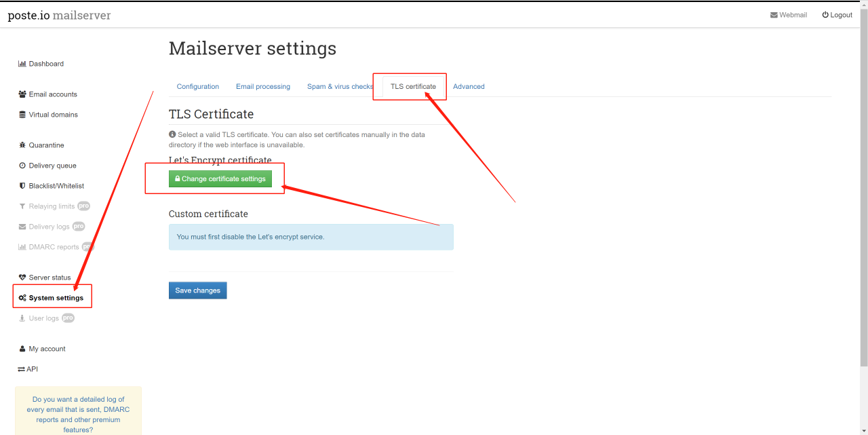Click the Dashboard chart icon
This screenshot has width=868, height=435.
coord(22,64)
